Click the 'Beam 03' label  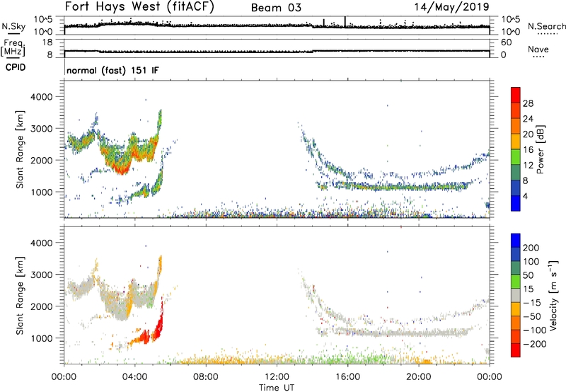tap(276, 8)
